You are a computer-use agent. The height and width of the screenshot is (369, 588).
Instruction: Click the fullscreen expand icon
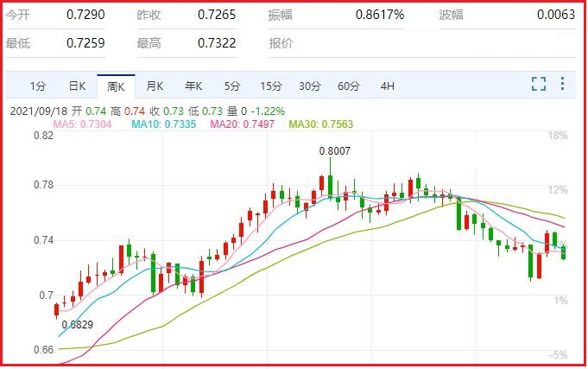(x=539, y=84)
